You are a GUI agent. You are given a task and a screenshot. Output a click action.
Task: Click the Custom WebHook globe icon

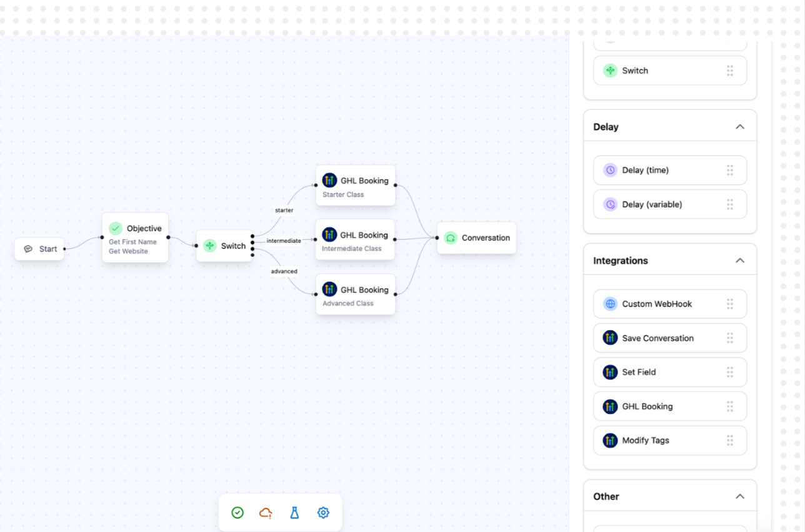[x=610, y=304]
